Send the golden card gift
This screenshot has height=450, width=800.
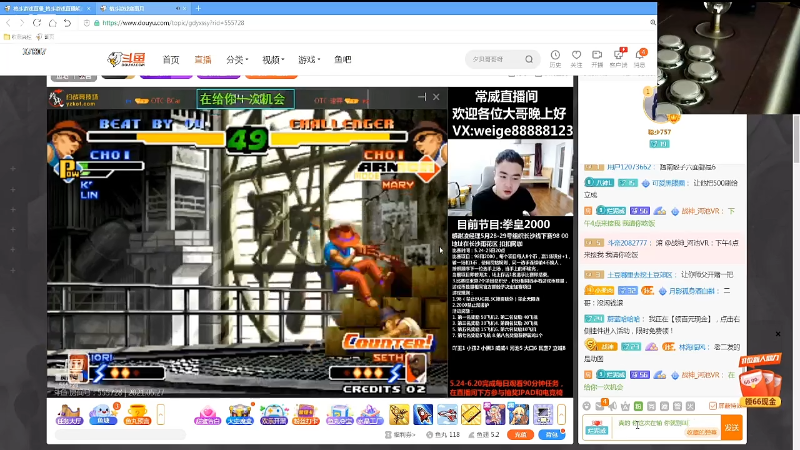point(471,414)
